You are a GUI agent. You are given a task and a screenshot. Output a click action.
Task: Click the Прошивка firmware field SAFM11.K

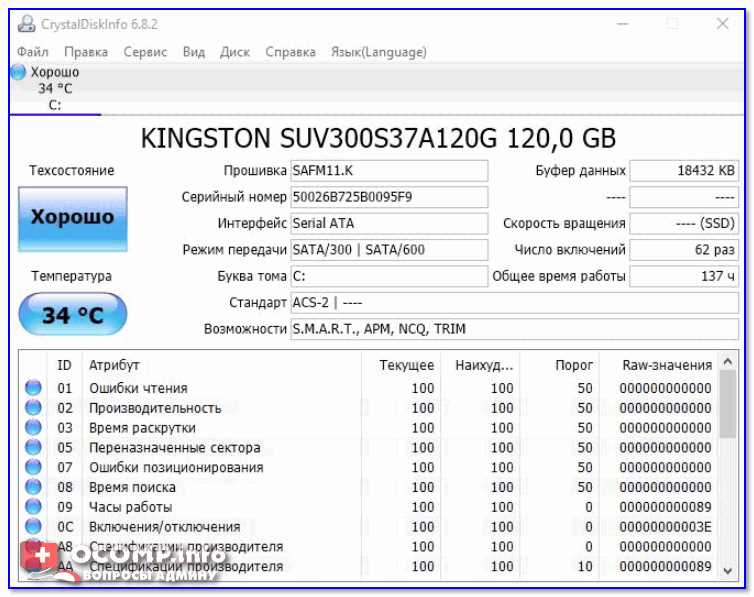click(x=388, y=171)
